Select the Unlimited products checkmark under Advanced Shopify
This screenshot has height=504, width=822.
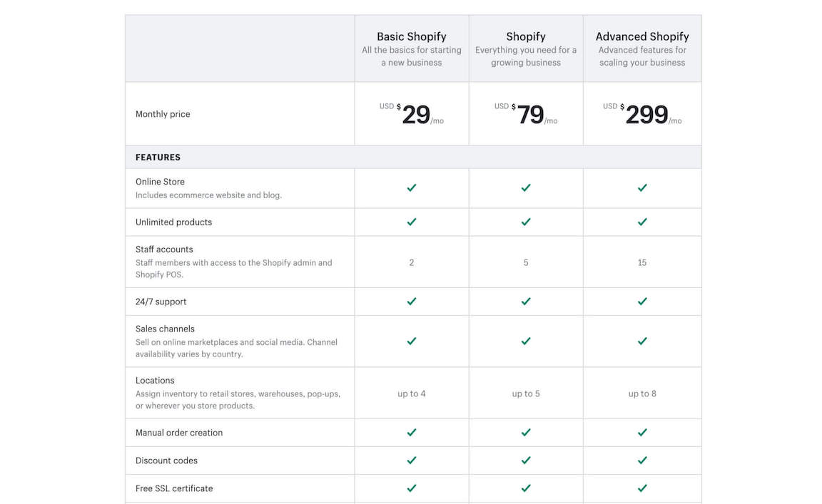(642, 222)
